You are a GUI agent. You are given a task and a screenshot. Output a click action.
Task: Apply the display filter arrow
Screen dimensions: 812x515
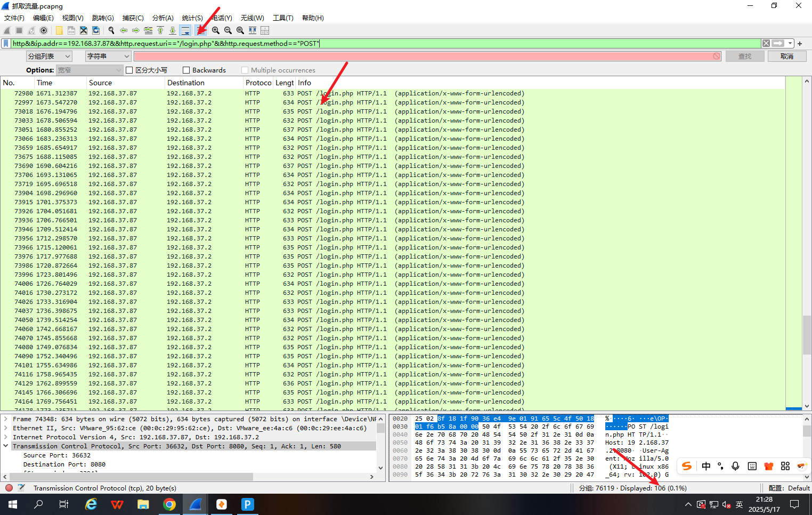(778, 43)
